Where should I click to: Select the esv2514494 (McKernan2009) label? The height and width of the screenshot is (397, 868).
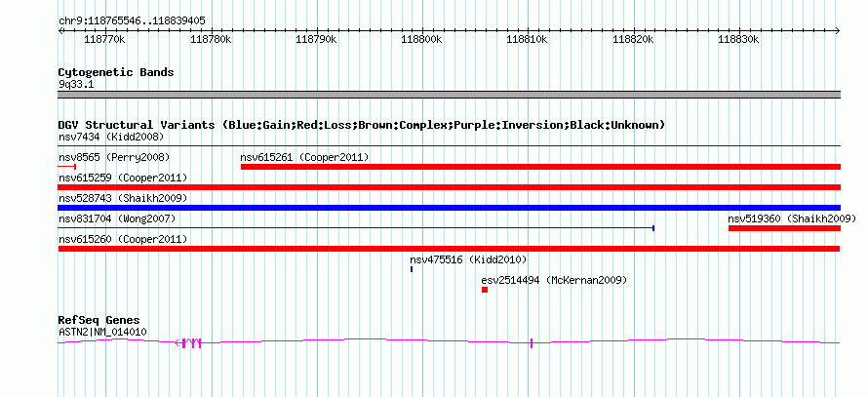(554, 280)
